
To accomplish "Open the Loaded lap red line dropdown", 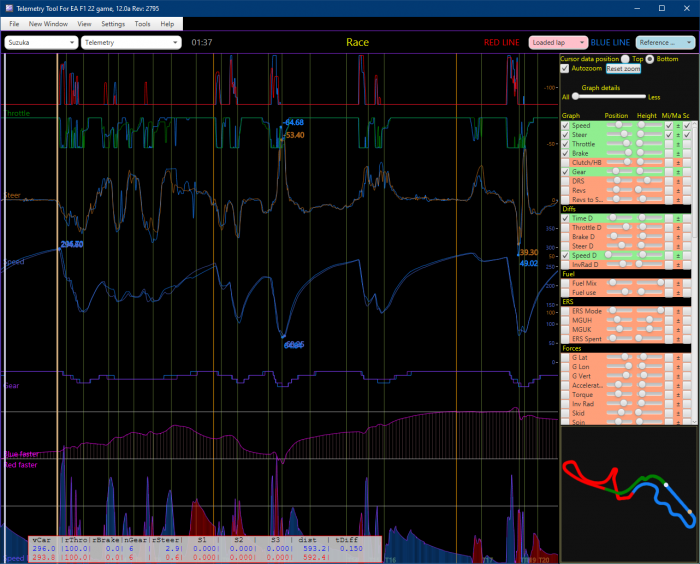I will [558, 42].
